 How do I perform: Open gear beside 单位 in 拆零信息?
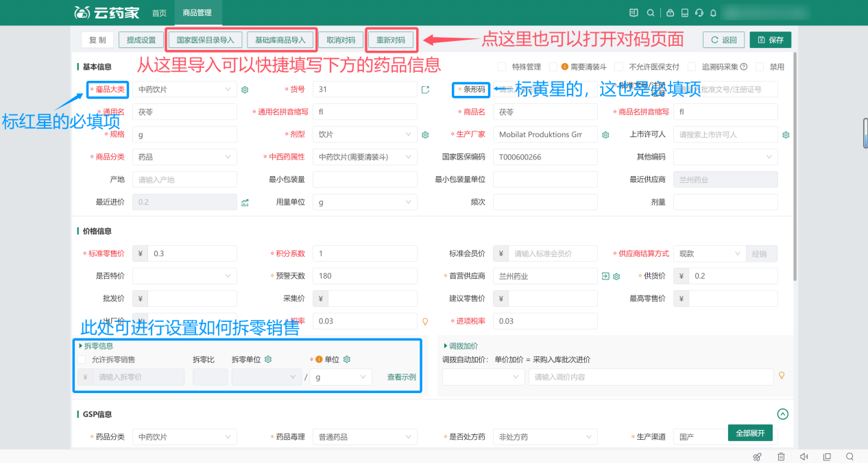347,360
